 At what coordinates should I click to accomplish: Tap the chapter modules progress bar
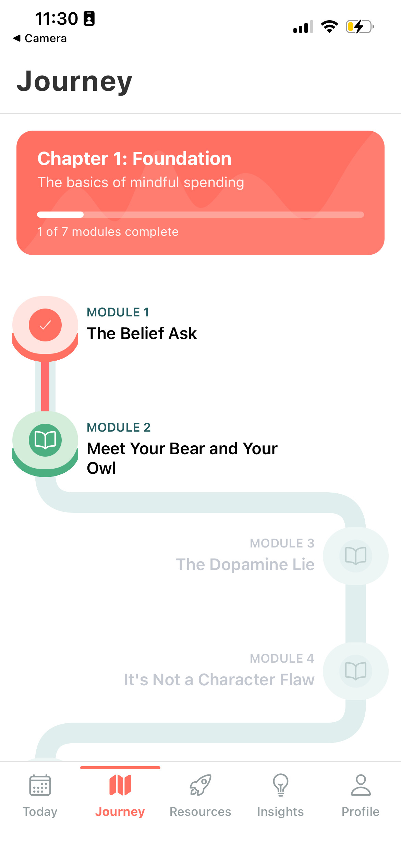pos(200,215)
